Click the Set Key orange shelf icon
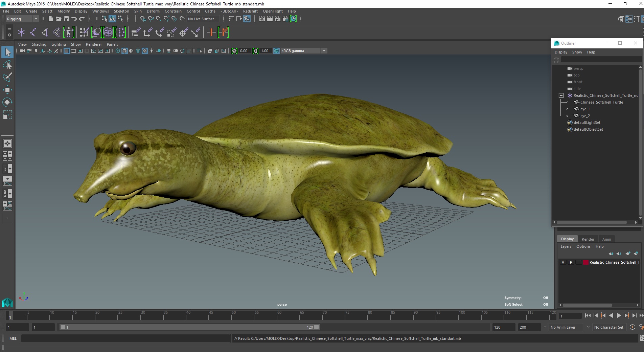Viewport: 644px width, 352px height. tap(211, 32)
